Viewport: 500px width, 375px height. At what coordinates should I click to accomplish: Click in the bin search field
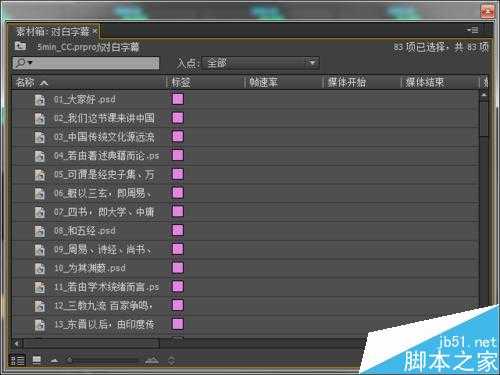click(86, 63)
